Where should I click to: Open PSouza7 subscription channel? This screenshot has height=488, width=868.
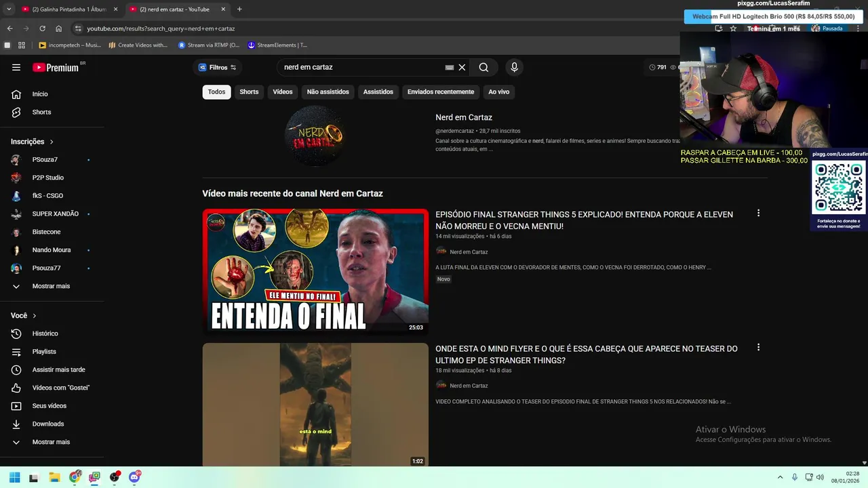coord(52,160)
